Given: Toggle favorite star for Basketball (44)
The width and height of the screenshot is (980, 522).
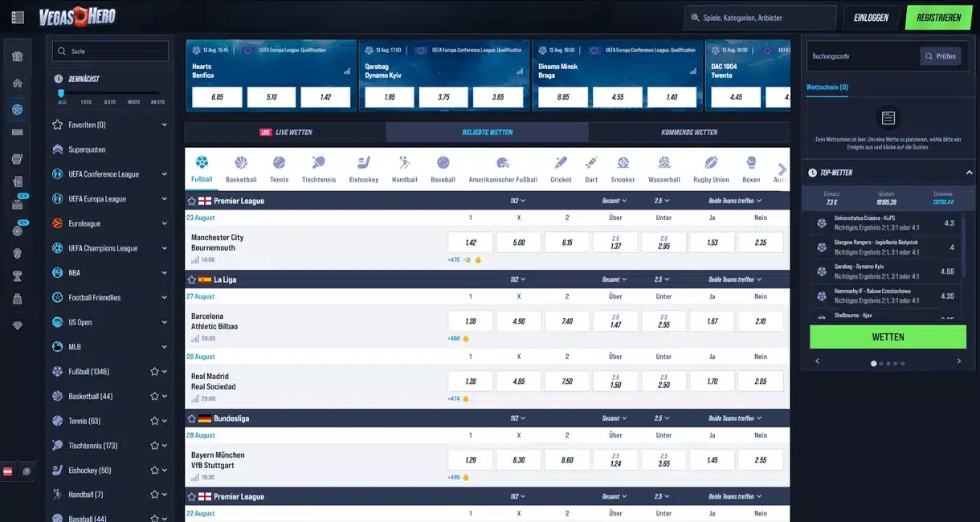Looking at the screenshot, I should click(154, 397).
